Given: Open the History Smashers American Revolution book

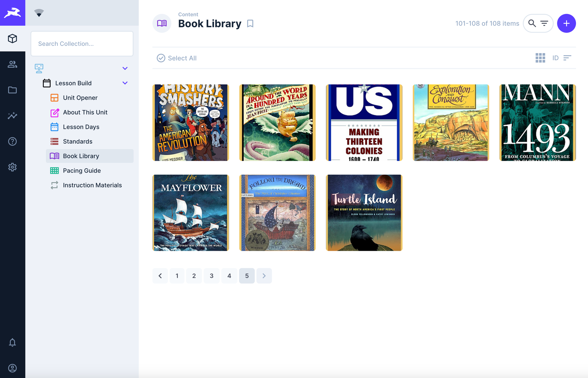Looking at the screenshot, I should (191, 122).
